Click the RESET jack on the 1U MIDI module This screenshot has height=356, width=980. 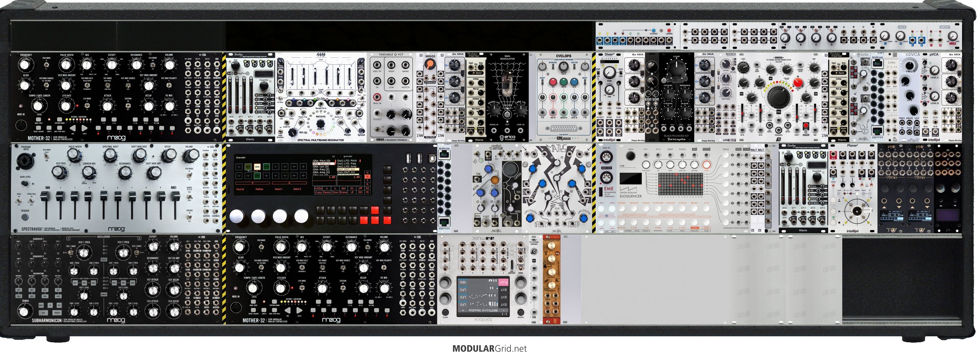coord(607,39)
